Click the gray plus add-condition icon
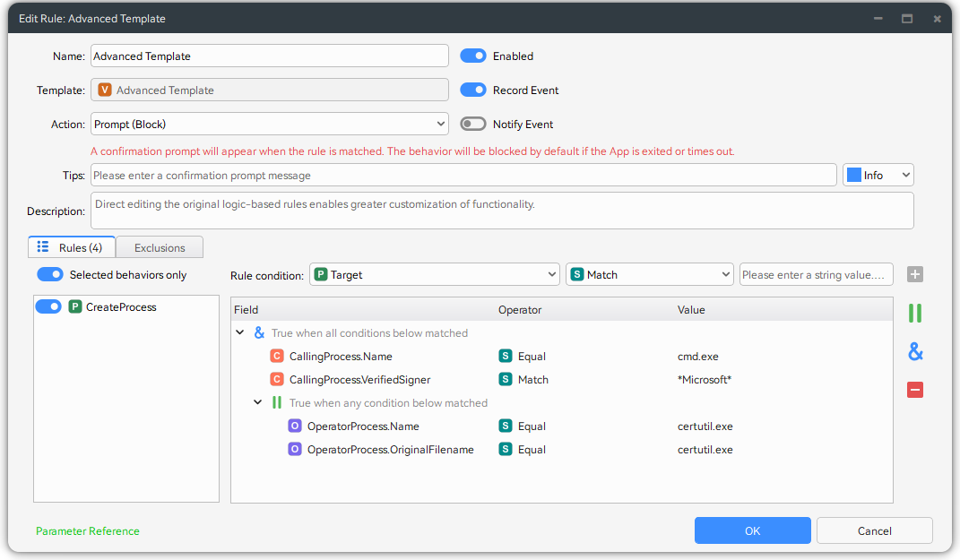Image resolution: width=960 pixels, height=560 pixels. (x=914, y=275)
